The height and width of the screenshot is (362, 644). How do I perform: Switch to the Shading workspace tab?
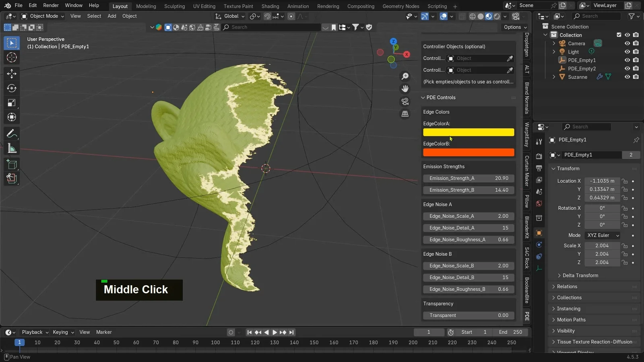click(x=270, y=6)
